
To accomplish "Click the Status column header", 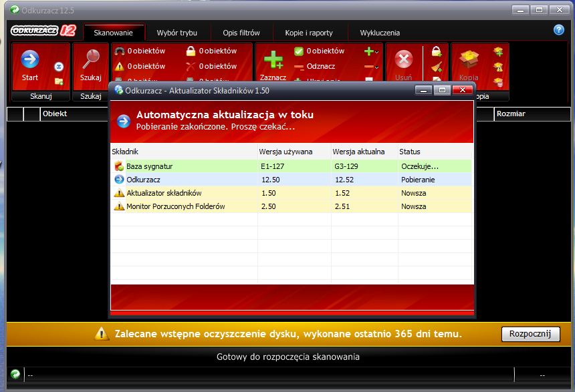I will (x=411, y=152).
